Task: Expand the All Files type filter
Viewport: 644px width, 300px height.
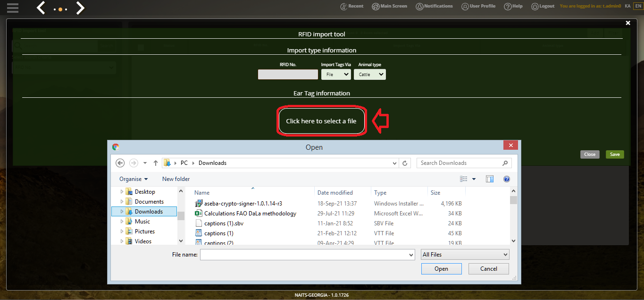Action: click(x=465, y=255)
